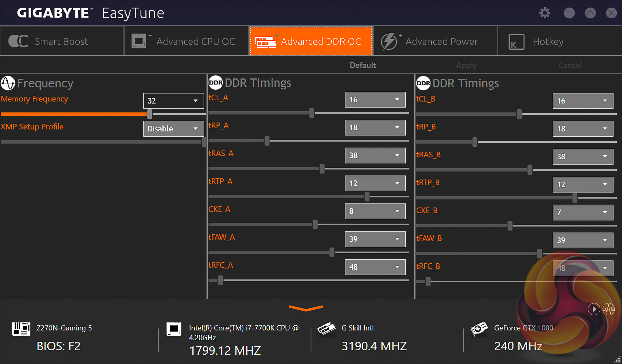Click the tRAS_A slider handle
This screenshot has width=622, height=364.
(x=322, y=169)
